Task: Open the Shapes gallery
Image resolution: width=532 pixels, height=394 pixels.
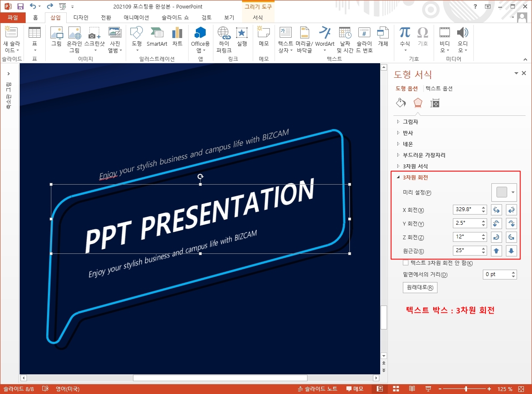Action: coord(137,39)
